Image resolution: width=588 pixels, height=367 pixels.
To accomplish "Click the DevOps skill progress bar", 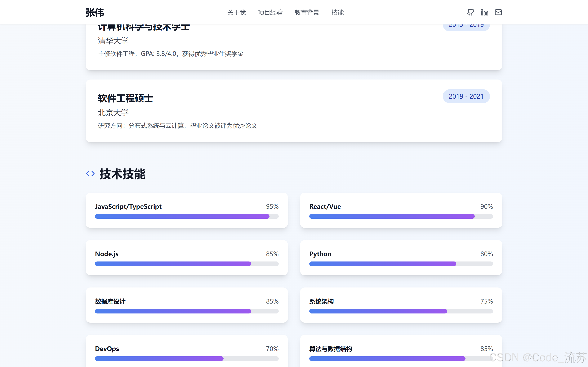I will click(x=186, y=359).
